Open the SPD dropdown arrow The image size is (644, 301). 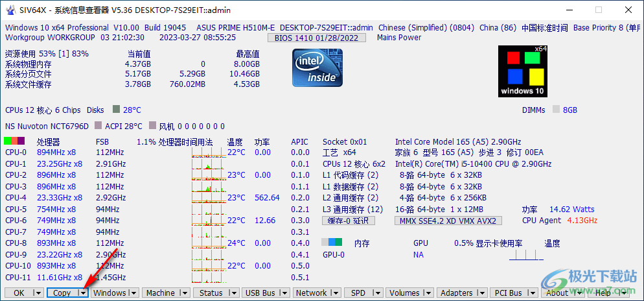(x=378, y=293)
